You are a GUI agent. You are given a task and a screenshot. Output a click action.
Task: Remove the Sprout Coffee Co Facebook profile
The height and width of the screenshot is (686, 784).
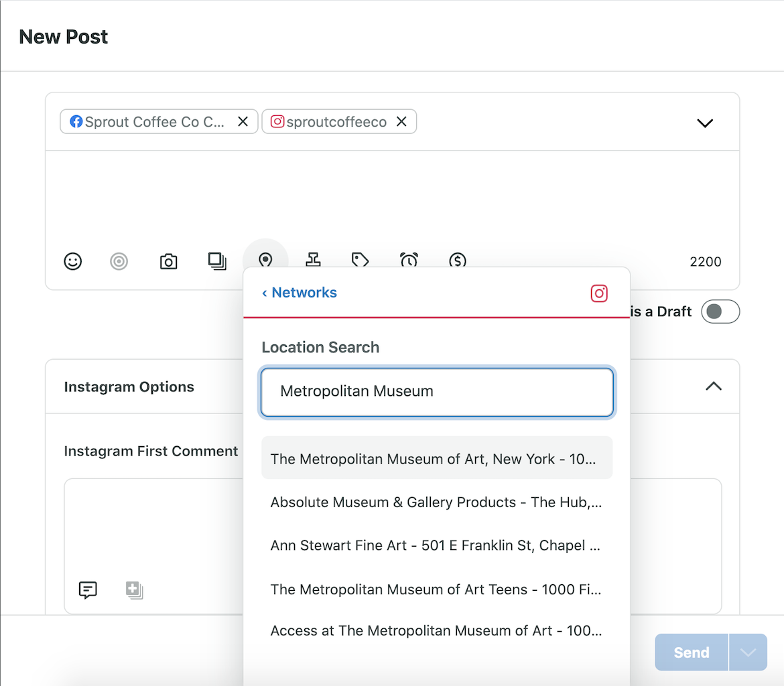[243, 121]
